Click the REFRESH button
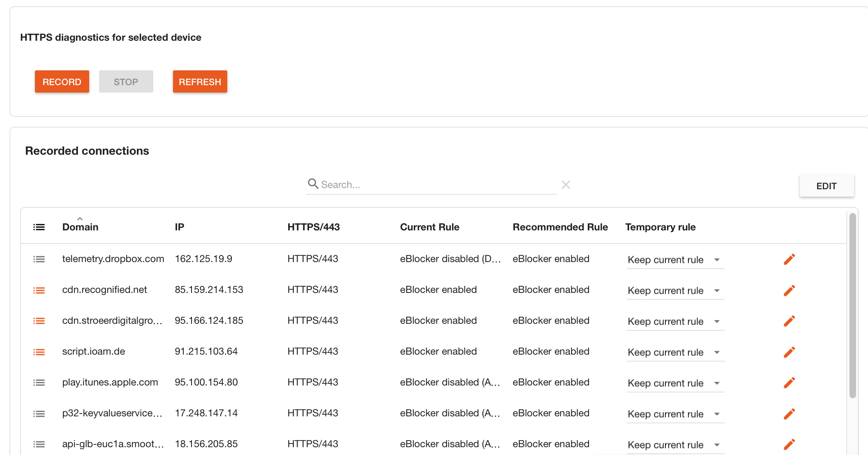The height and width of the screenshot is (455, 868). (x=200, y=81)
